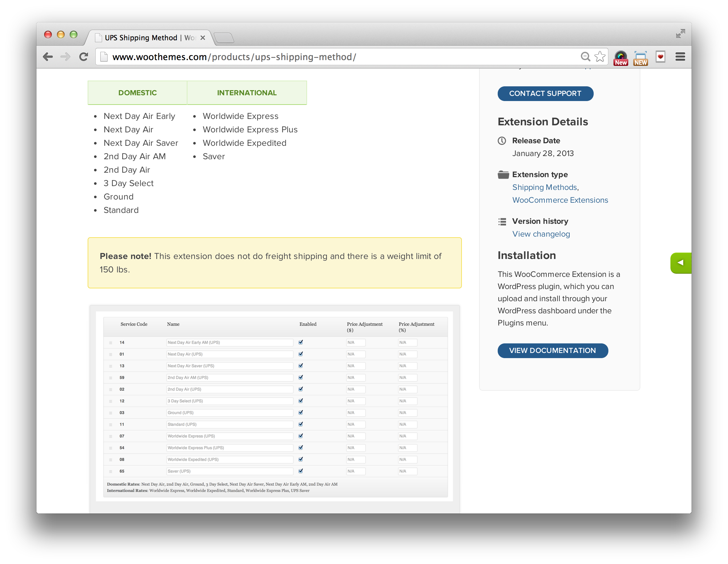Toggle Enabled for Standard (UPS)
Screen dimensions: 728x564
(x=301, y=424)
